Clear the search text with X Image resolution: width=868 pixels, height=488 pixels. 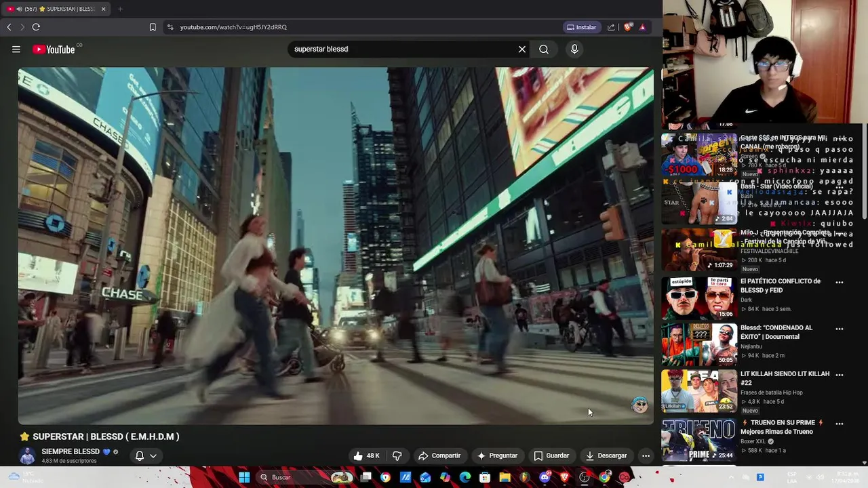(522, 49)
